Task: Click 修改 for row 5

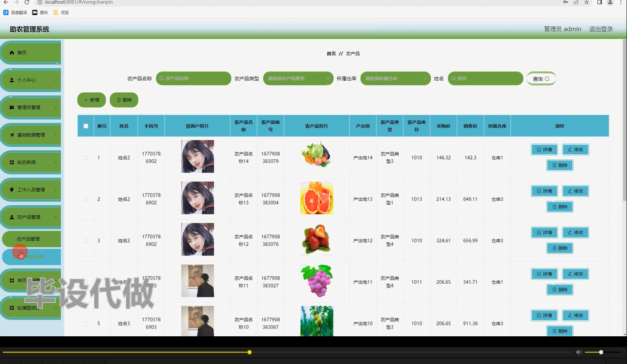Action: [575, 316]
